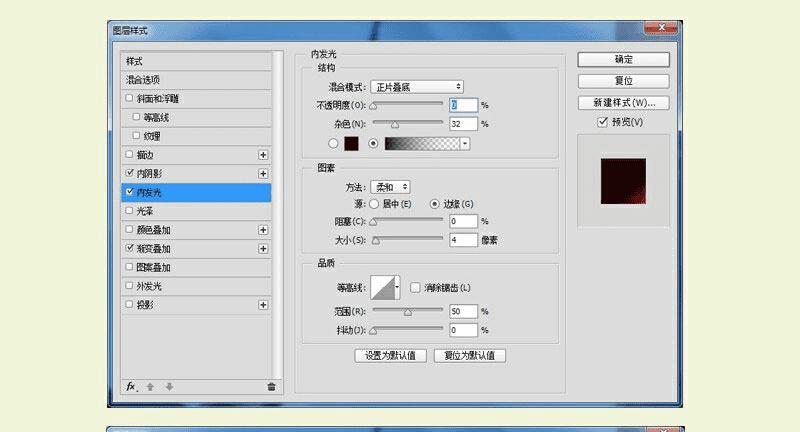This screenshot has width=800, height=432.
Task: Click the 范围 slider track
Action: tap(407, 311)
